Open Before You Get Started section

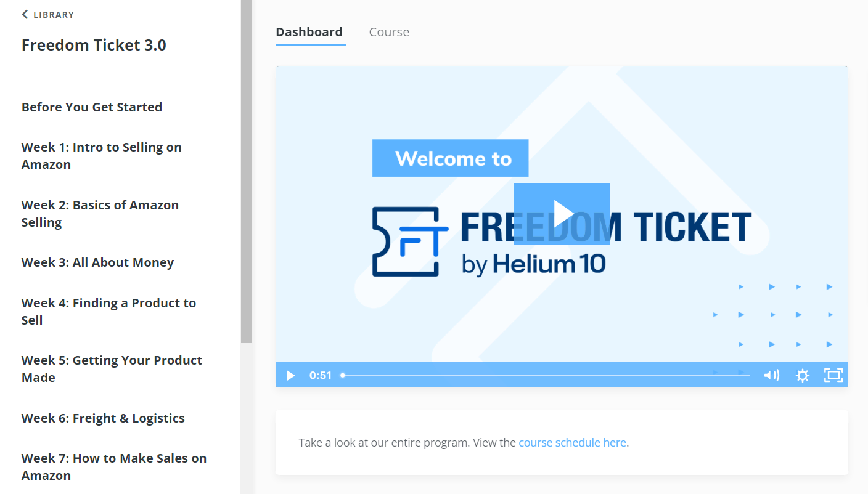click(x=91, y=107)
